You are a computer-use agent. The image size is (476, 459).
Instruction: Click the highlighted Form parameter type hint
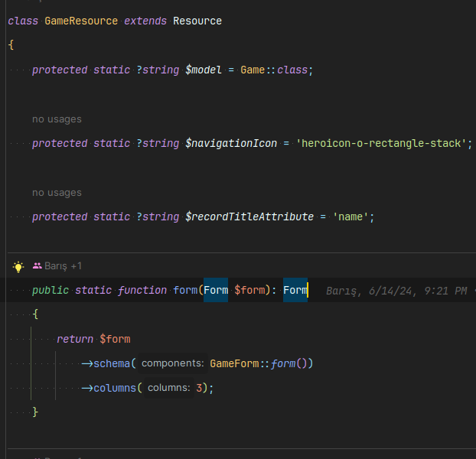(x=216, y=290)
